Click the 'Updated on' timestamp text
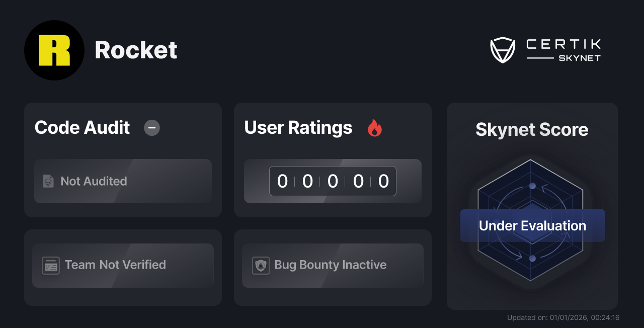 (x=563, y=317)
